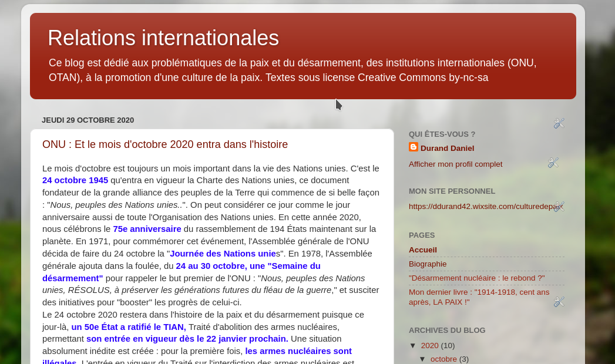Open the Biographie page
Image resolution: width=615 pixels, height=364 pixels.
[428, 264]
